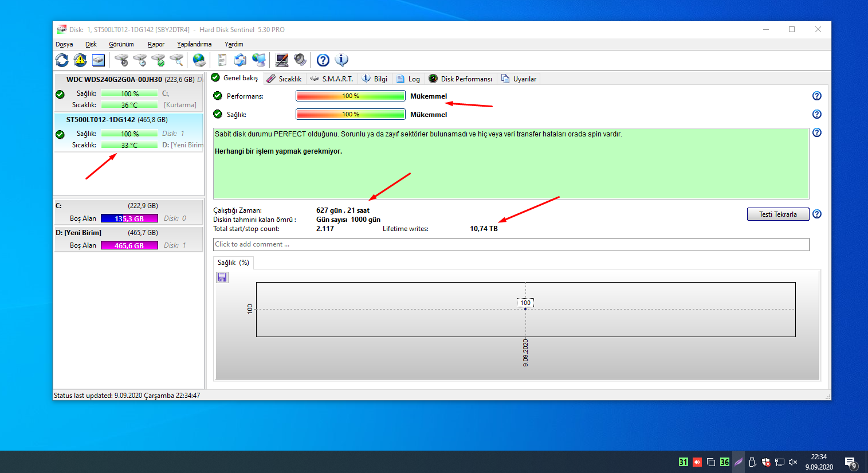Click the 'Gün sayısı 1000 gün' value
This screenshot has height=473, width=868.
(348, 220)
